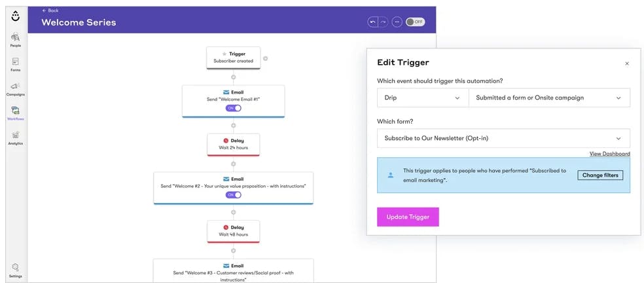644x292 pixels.
Task: Click the Back link
Action: [x=50, y=10]
